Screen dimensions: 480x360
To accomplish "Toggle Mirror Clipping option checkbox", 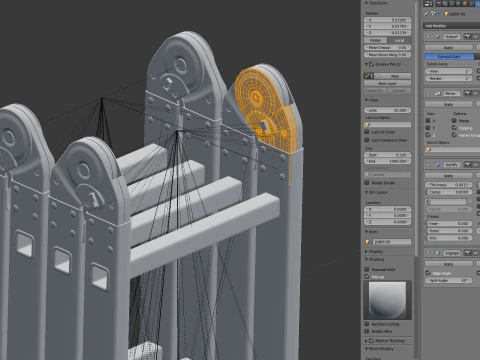I will click(454, 128).
